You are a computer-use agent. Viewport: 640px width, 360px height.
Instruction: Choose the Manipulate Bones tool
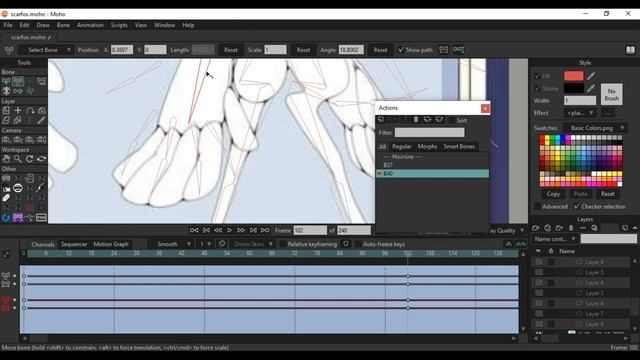tap(6, 91)
